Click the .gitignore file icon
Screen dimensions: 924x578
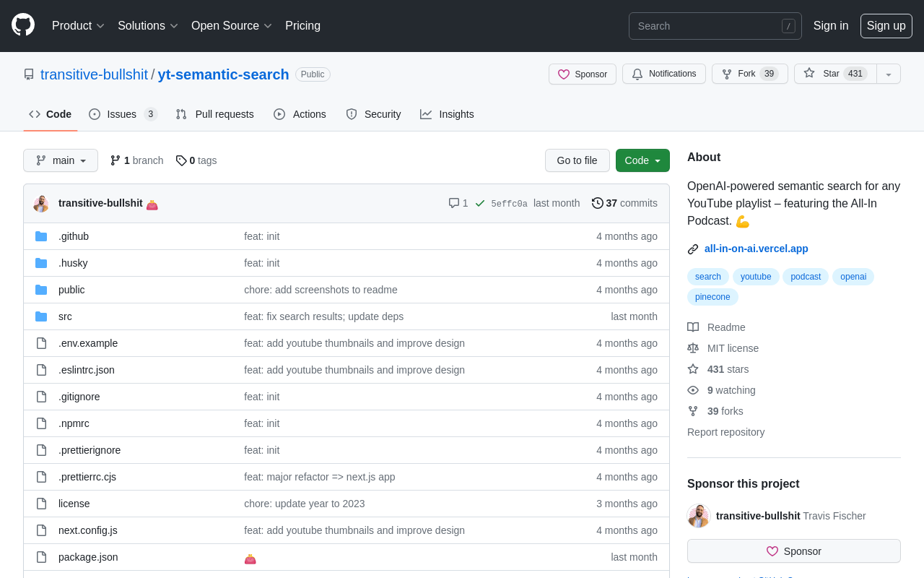click(41, 397)
